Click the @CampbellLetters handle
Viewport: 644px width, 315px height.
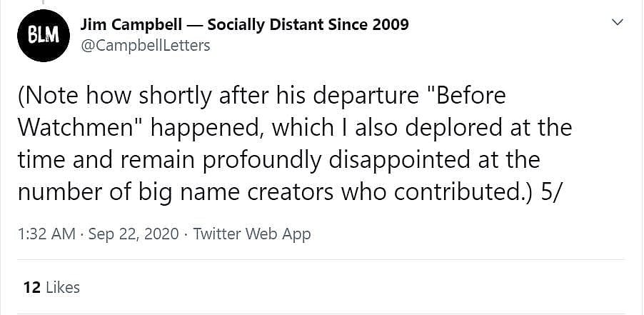[x=145, y=46]
